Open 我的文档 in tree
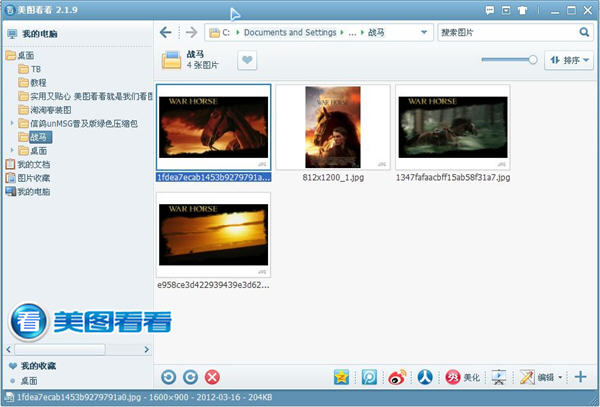600x407 pixels. [x=28, y=164]
